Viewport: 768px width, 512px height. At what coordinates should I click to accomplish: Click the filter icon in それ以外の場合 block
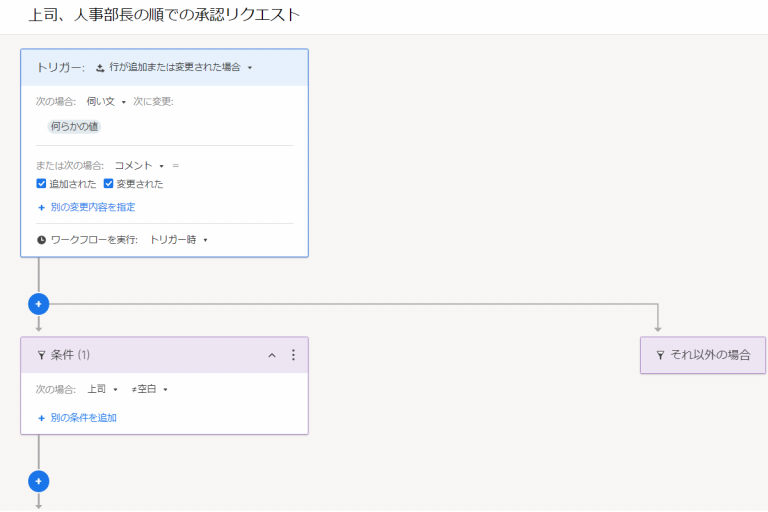[660, 355]
